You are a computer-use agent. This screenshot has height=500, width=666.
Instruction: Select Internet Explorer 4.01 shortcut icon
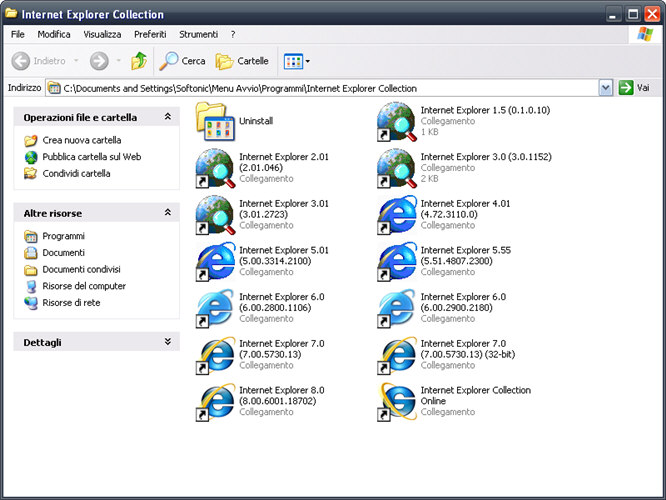coord(397,215)
